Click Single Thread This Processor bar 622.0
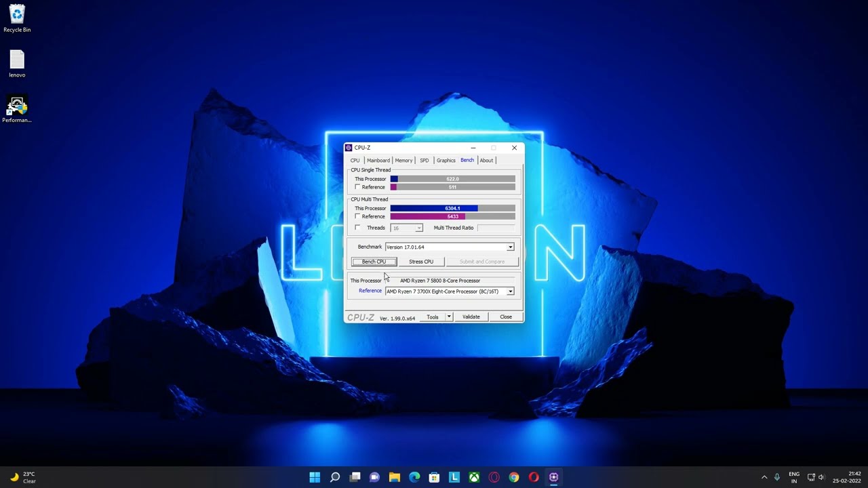The image size is (868, 488). click(452, 179)
